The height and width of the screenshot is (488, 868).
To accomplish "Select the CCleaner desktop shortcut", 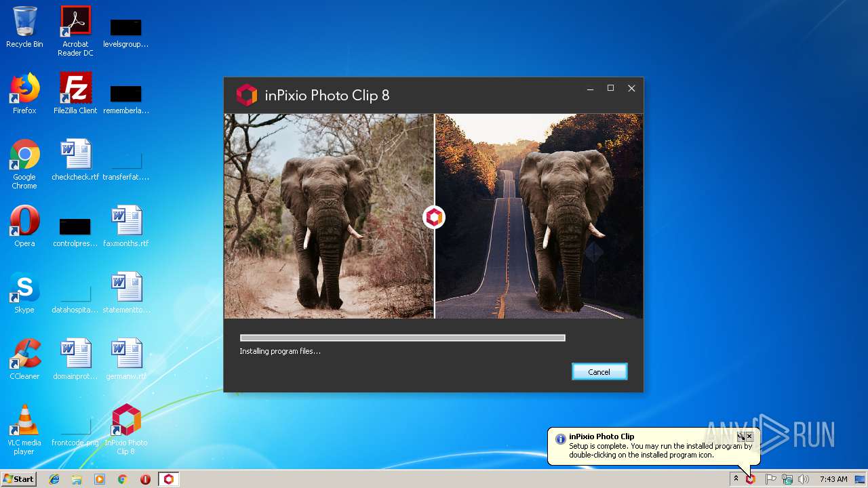I will point(24,359).
